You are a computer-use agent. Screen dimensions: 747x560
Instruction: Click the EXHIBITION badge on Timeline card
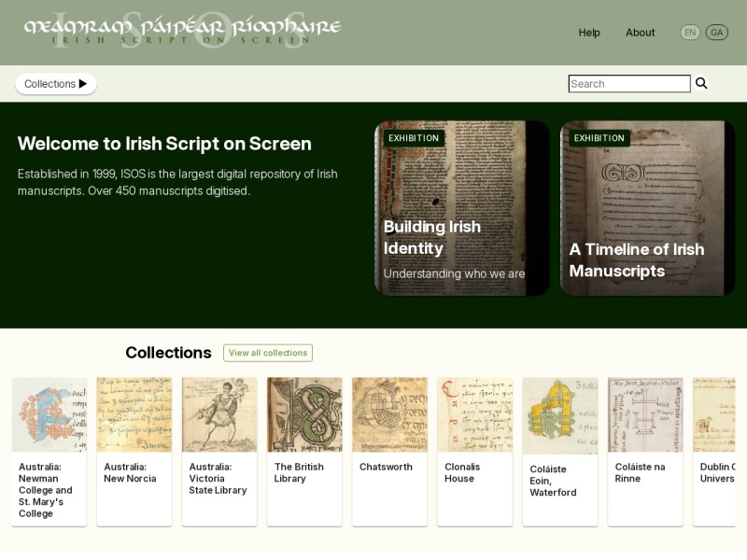pos(599,138)
